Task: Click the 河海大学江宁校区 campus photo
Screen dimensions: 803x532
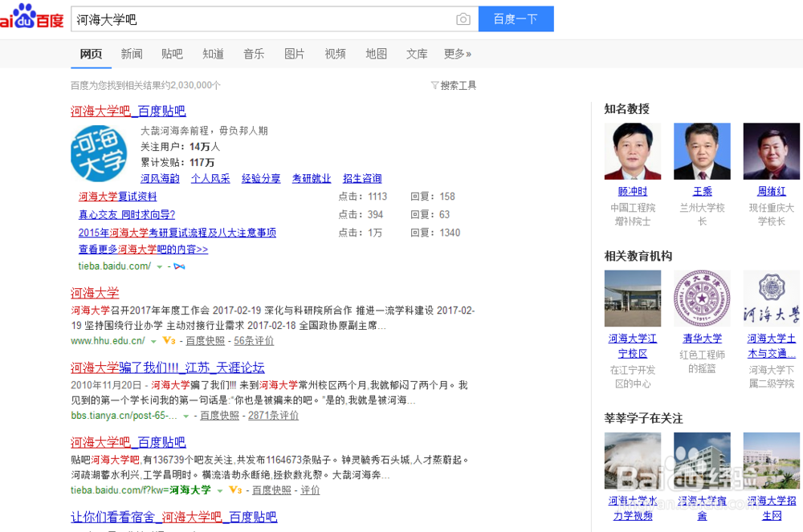Action: [633, 298]
